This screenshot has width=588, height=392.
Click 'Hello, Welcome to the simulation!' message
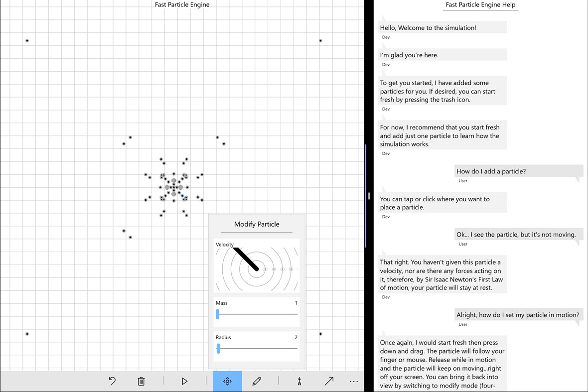coord(442,27)
